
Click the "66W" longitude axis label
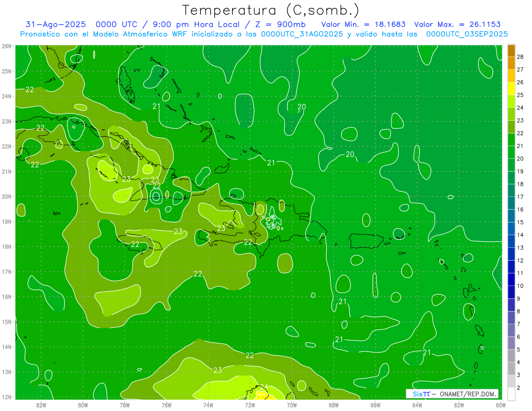tap(375, 405)
